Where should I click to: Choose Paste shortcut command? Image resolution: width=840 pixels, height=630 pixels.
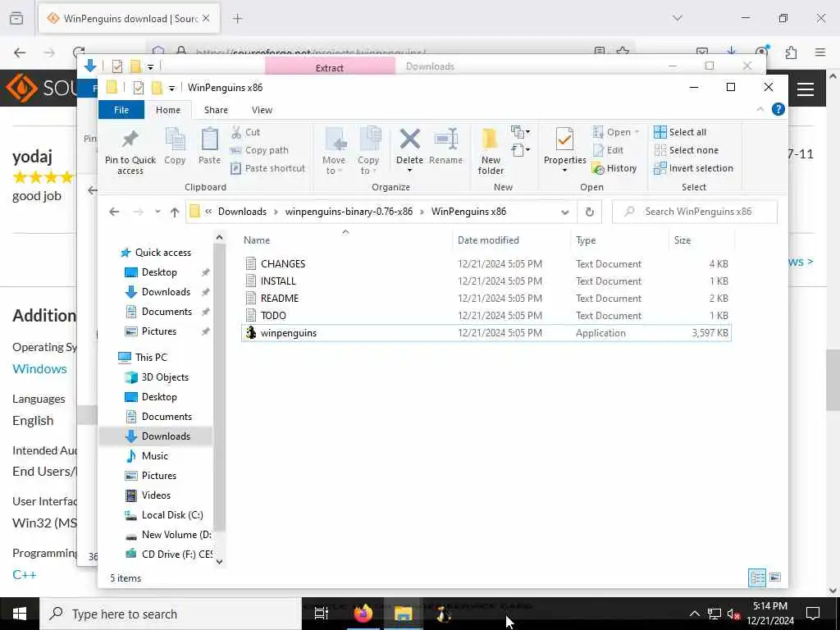coord(267,168)
